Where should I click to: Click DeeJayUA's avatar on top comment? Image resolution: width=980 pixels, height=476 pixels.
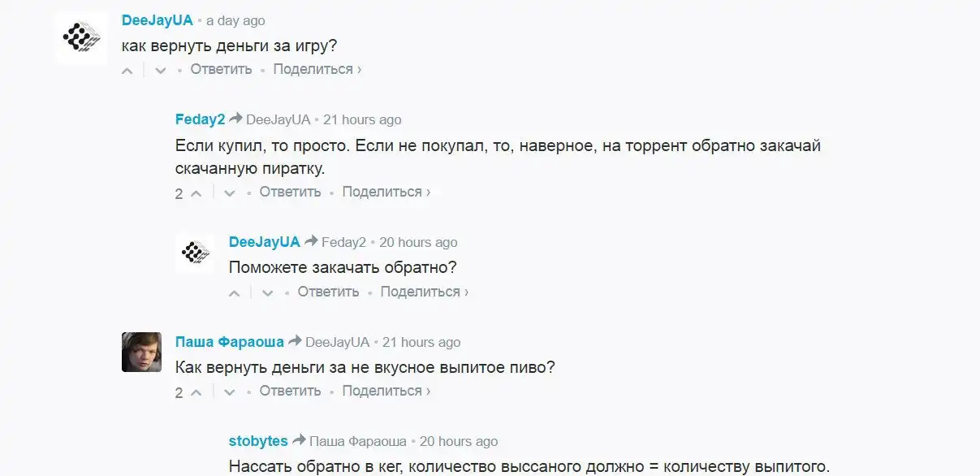81,37
